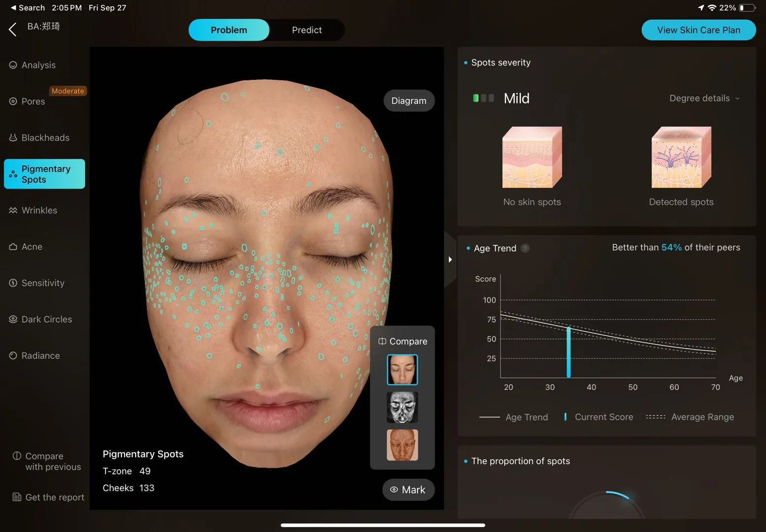
Task: Go back using the arrow icon
Action: point(13,30)
